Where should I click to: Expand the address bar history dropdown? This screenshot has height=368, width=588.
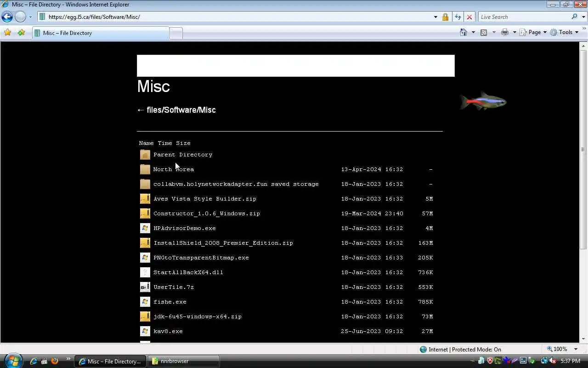(x=435, y=17)
